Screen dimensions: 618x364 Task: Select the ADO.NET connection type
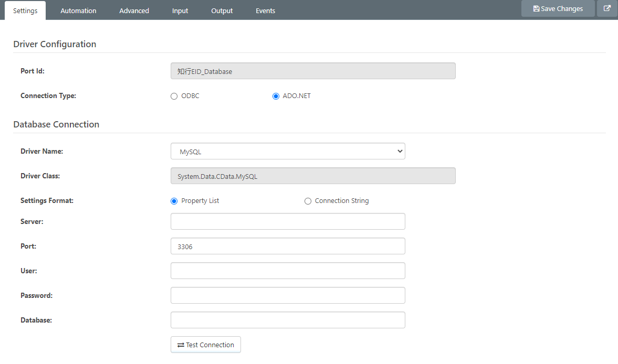pyautogui.click(x=276, y=96)
